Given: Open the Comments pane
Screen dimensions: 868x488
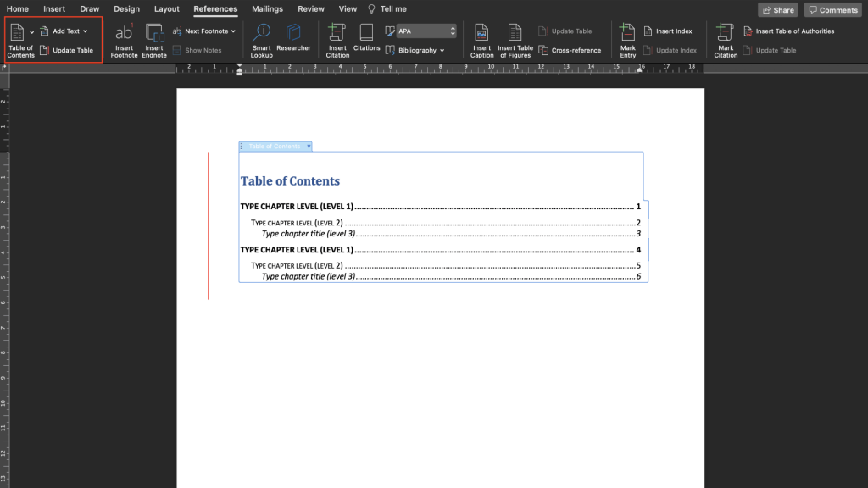Looking at the screenshot, I should click(833, 10).
